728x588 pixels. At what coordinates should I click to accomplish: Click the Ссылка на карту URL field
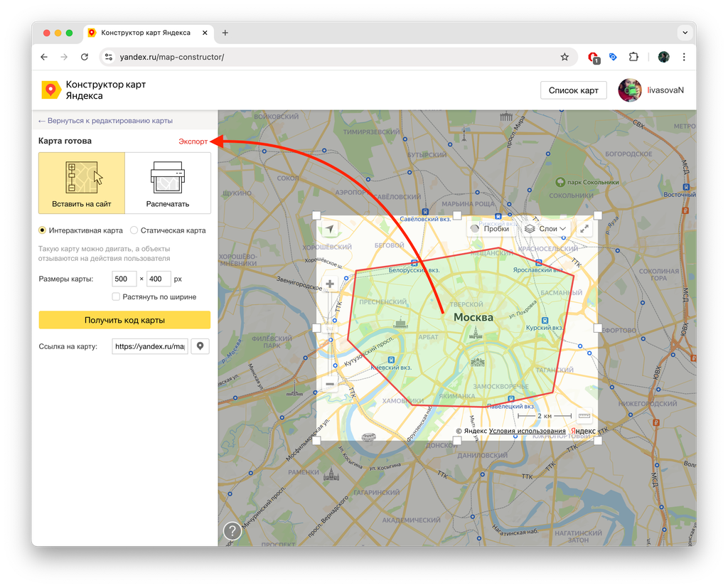(x=150, y=346)
